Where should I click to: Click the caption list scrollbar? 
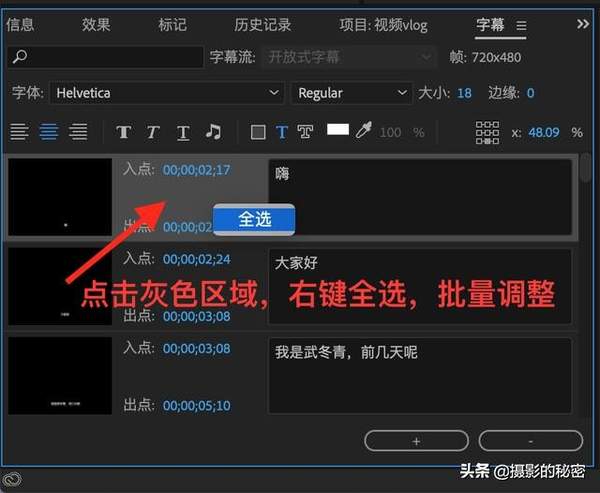click(x=585, y=168)
